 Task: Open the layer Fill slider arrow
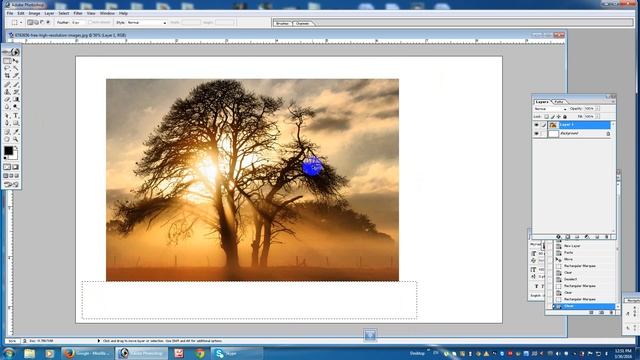(598, 117)
